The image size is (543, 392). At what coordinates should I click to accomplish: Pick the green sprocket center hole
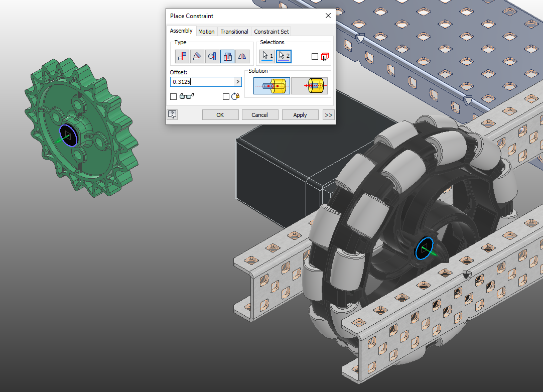coord(68,136)
